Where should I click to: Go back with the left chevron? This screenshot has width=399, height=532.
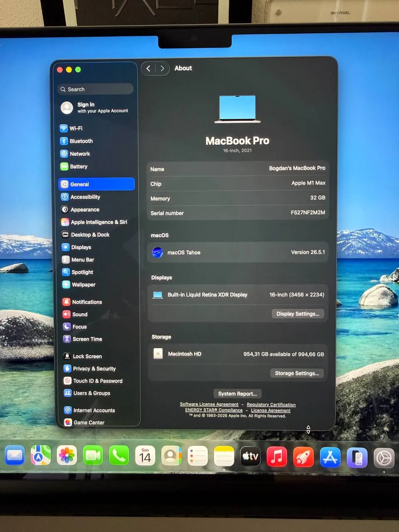(148, 69)
